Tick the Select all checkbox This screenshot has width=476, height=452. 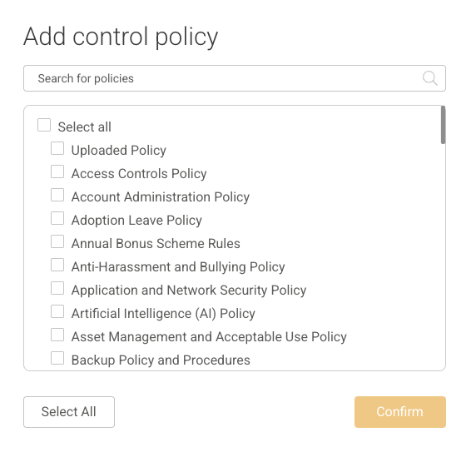coord(44,125)
